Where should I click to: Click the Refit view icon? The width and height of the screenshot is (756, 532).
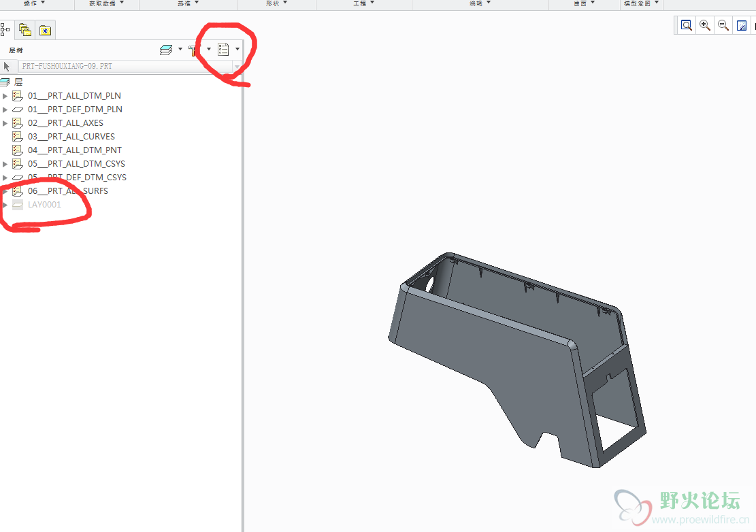click(686, 25)
